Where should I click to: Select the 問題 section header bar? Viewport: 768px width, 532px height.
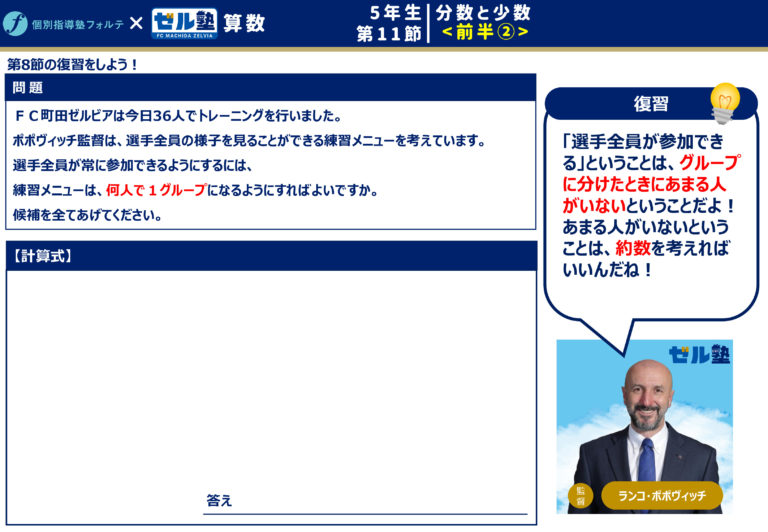tap(271, 88)
